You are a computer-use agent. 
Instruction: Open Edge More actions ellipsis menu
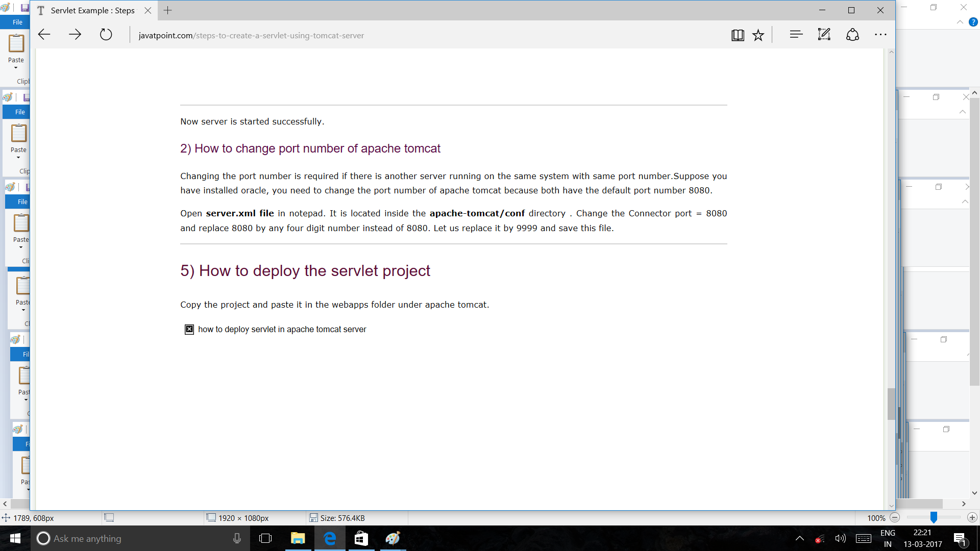[x=880, y=35]
